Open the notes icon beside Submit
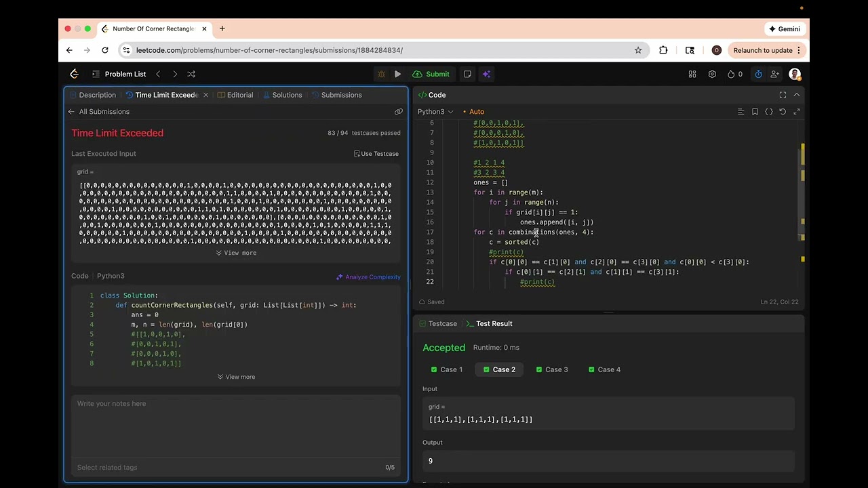The width and height of the screenshot is (868, 488). coord(467,74)
